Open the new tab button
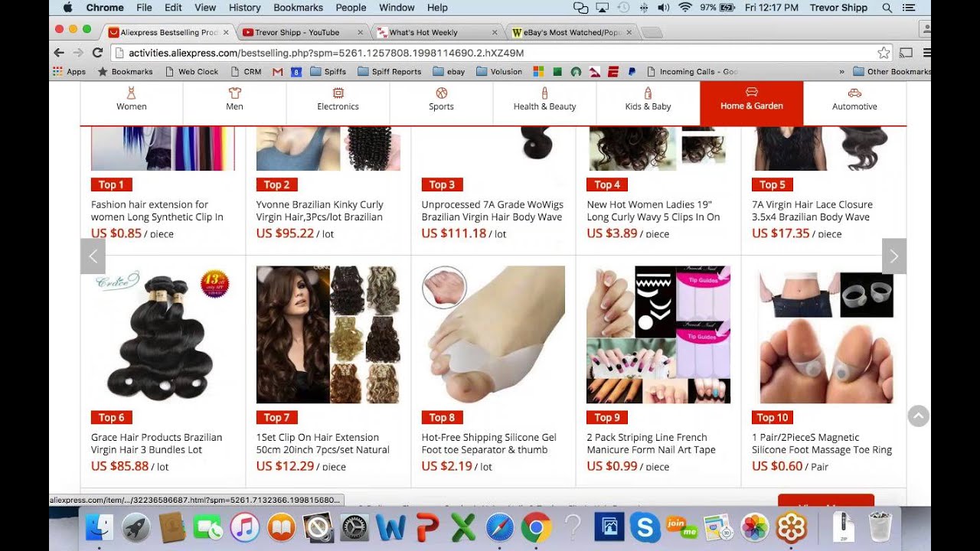980x551 pixels. point(652,33)
